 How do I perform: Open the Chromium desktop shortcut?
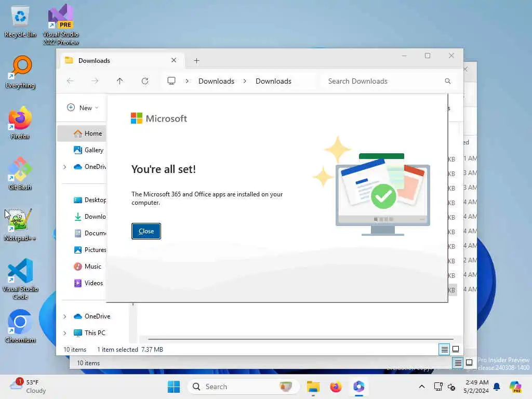click(x=20, y=326)
